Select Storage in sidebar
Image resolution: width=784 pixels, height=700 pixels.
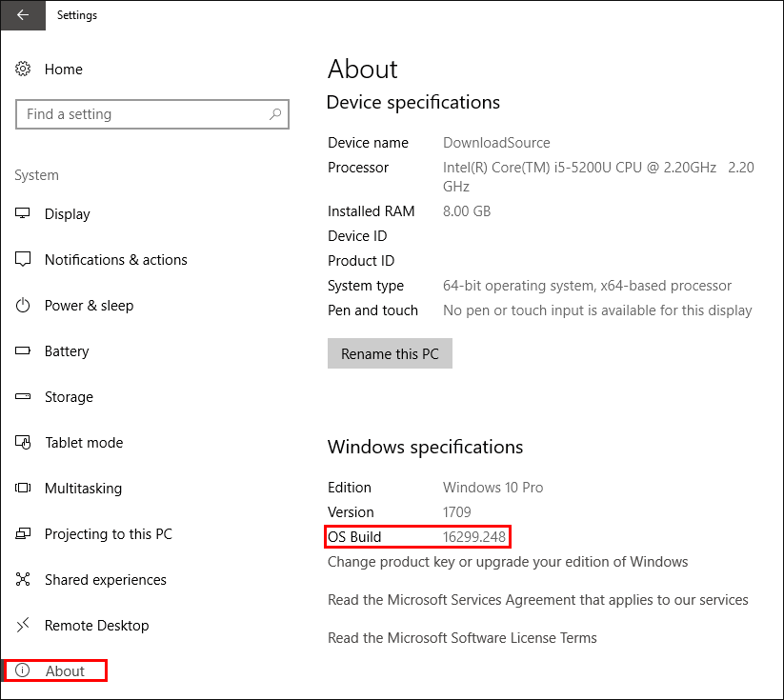point(69,397)
